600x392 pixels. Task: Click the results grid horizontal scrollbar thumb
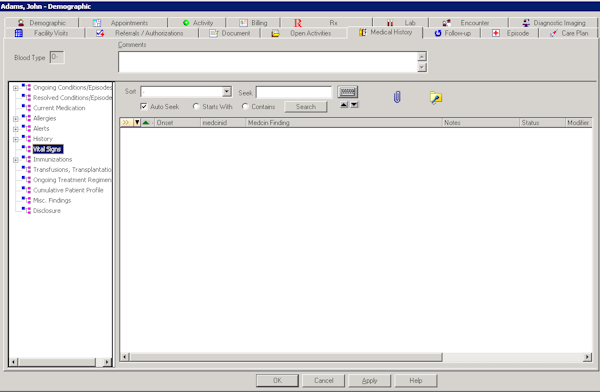pos(286,357)
